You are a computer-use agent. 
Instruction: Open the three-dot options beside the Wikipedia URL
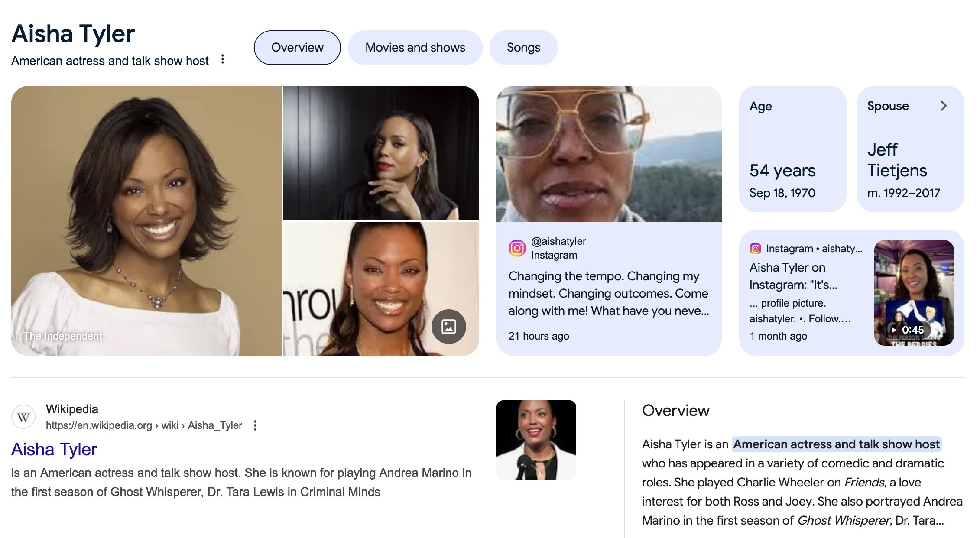(x=255, y=425)
